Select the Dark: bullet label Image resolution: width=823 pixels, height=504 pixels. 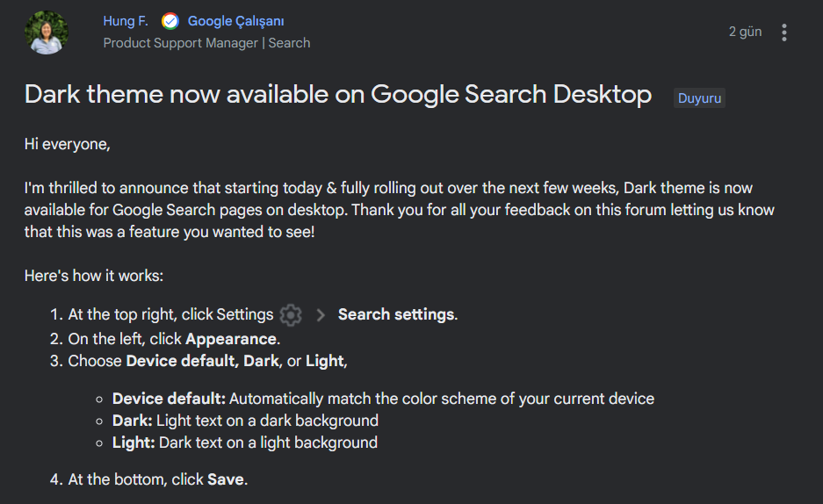click(133, 421)
